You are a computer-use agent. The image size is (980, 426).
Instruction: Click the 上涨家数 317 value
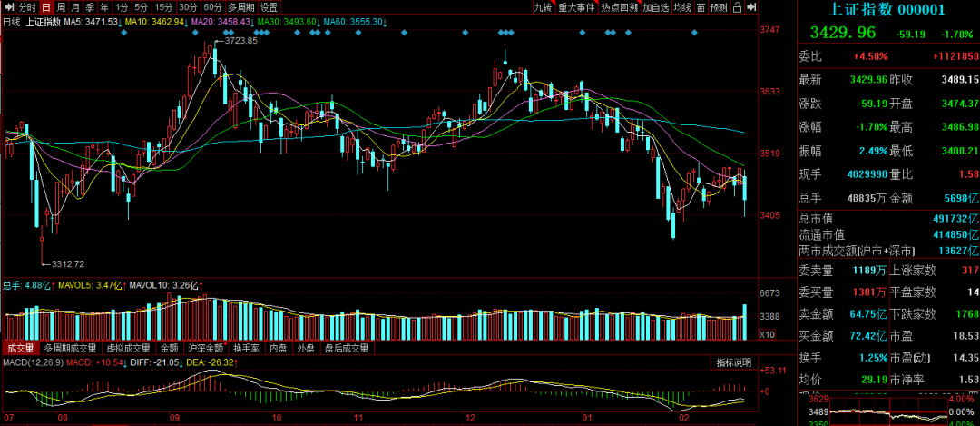[969, 271]
